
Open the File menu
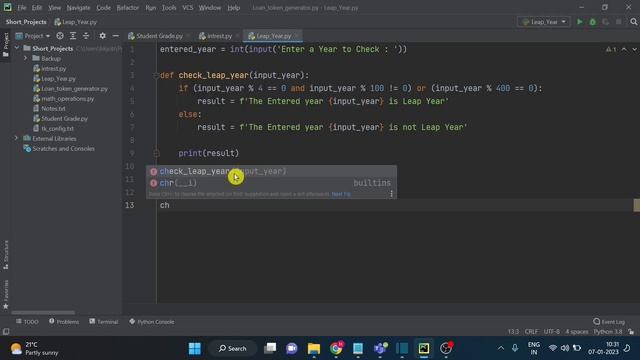tap(22, 7)
